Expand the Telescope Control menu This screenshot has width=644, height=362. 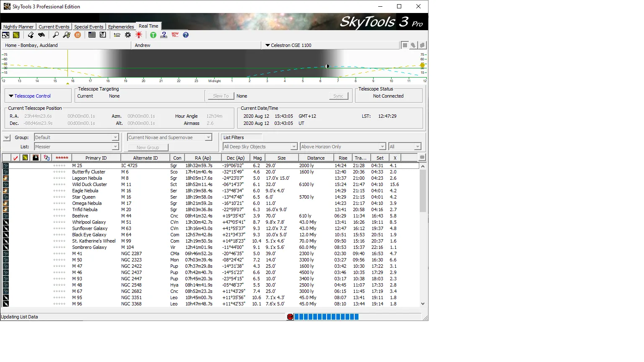click(30, 96)
